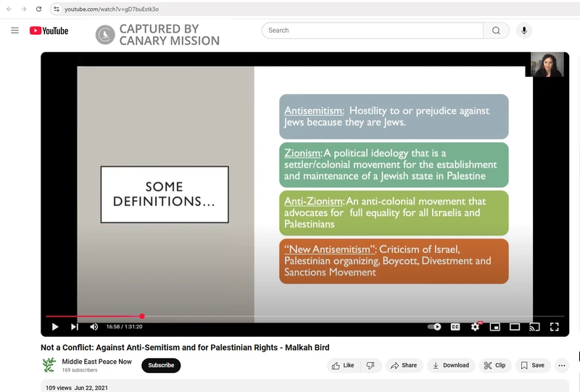Enter full screen mode
The height and width of the screenshot is (392, 580).
click(x=554, y=327)
